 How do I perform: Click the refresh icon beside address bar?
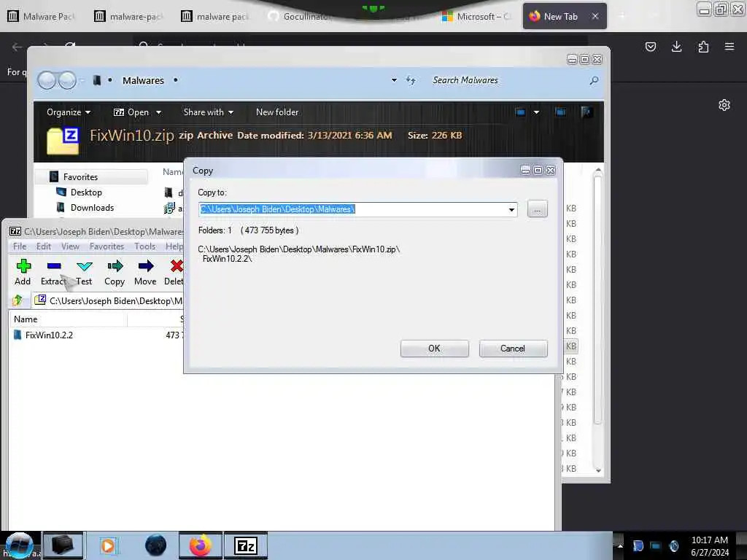point(411,80)
